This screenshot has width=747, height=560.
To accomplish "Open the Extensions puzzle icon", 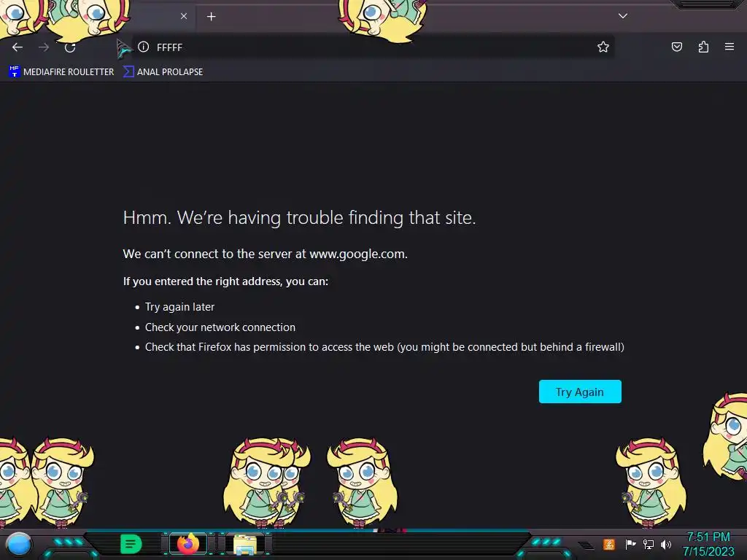I will coord(704,47).
